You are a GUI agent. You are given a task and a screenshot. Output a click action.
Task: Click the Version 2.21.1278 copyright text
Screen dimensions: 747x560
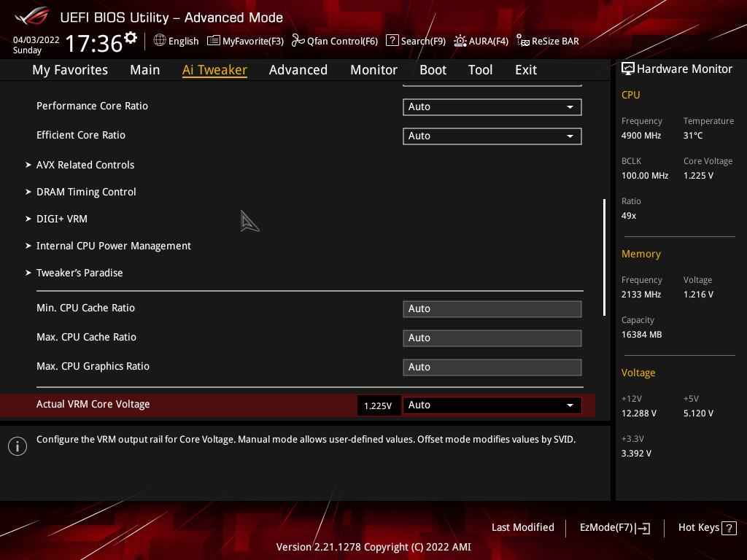point(373,547)
